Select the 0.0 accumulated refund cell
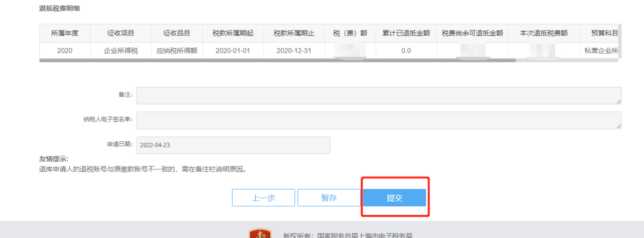This screenshot has height=238, width=644. (x=406, y=51)
